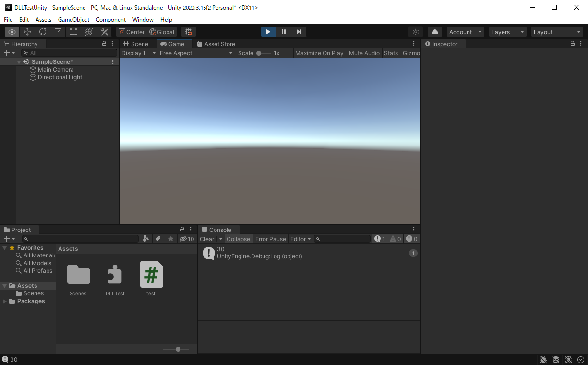Start Play mode
Viewport: 588px width, 365px height.
(268, 32)
